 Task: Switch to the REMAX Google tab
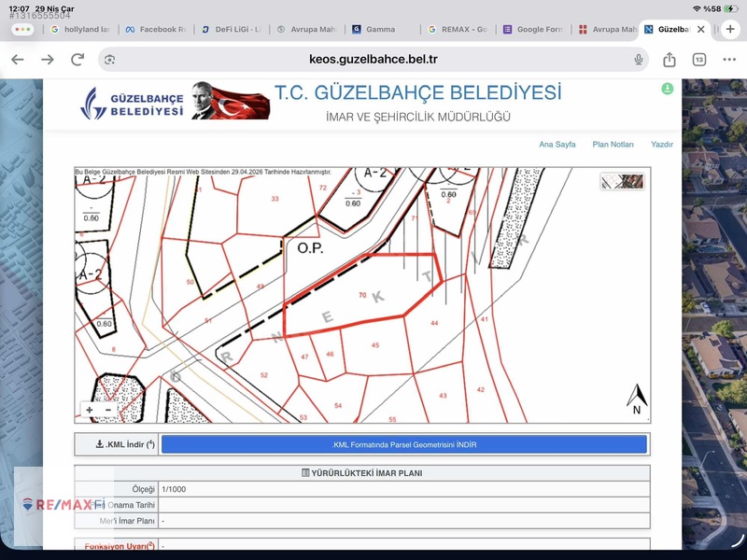[458, 29]
